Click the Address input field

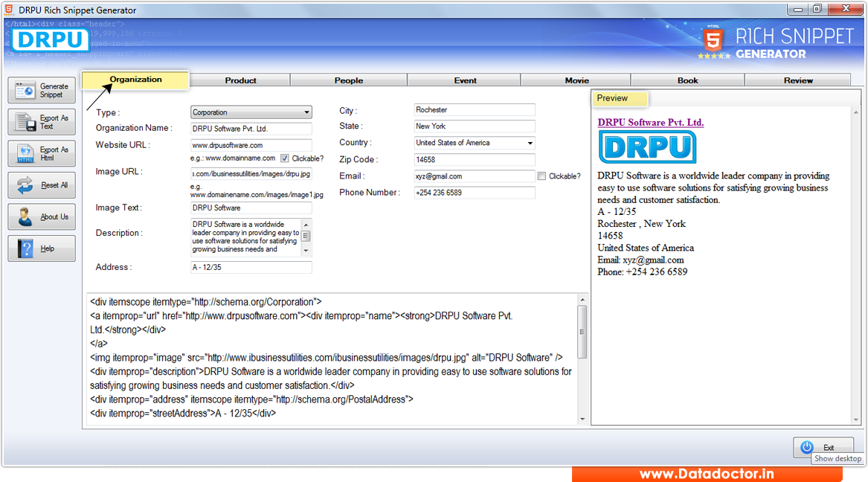coord(251,267)
